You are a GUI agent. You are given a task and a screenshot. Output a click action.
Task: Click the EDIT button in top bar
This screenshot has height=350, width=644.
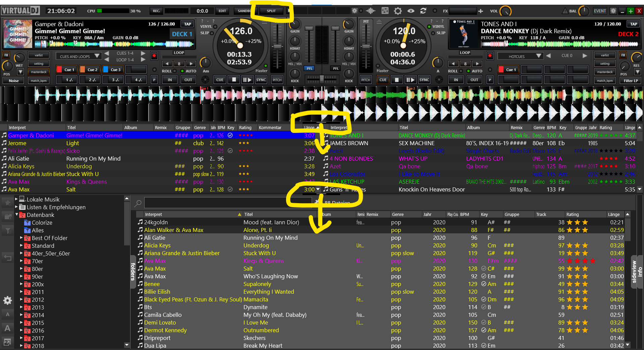[x=222, y=11]
